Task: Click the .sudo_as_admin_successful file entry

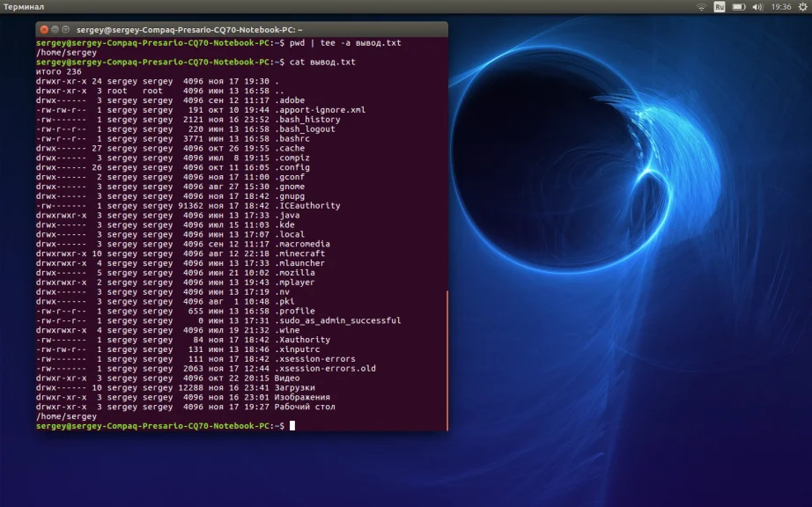Action: pyautogui.click(x=337, y=320)
